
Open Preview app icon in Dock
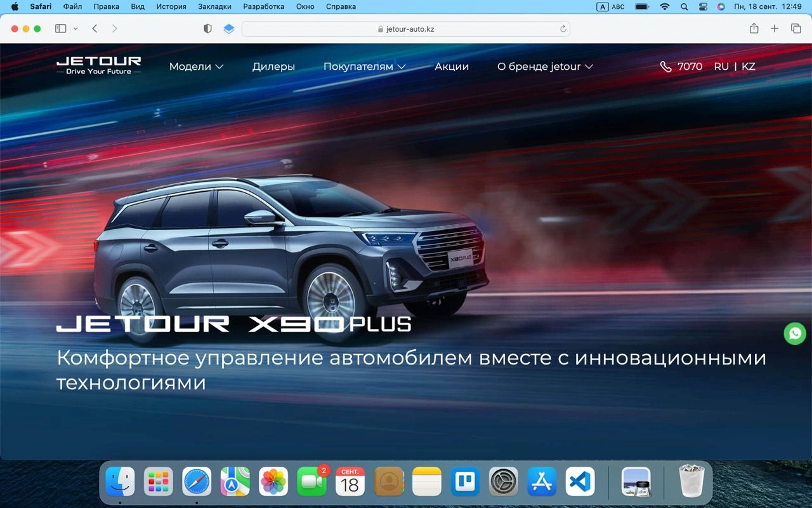pos(636,481)
